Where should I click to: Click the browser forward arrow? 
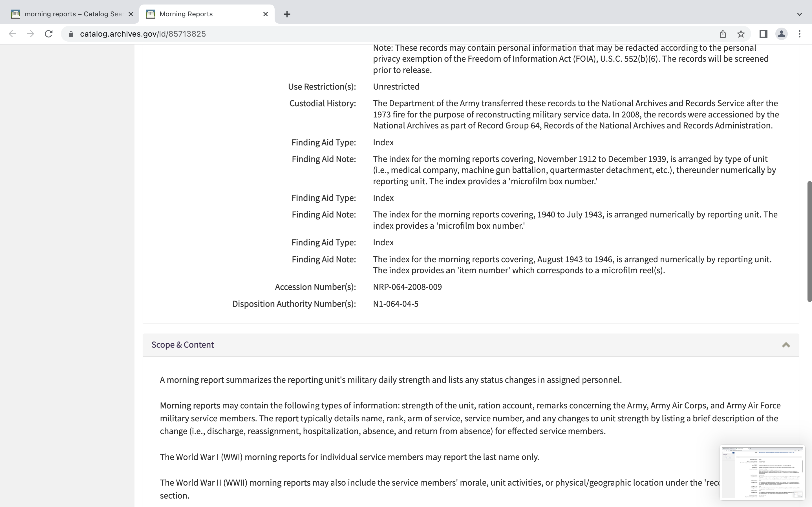coord(30,34)
